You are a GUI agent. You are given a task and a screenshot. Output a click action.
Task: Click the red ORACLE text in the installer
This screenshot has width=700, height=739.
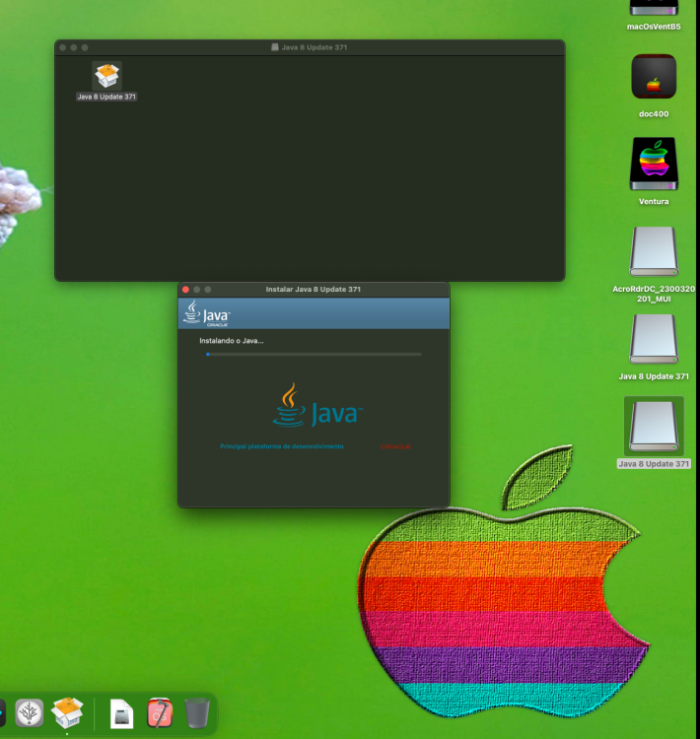[x=395, y=446]
